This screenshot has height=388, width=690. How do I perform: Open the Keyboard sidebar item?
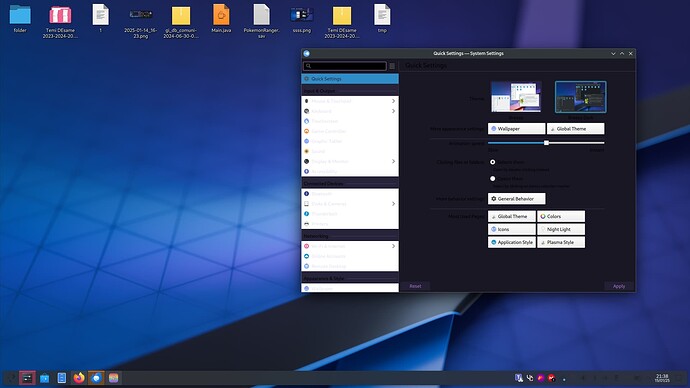[350, 111]
